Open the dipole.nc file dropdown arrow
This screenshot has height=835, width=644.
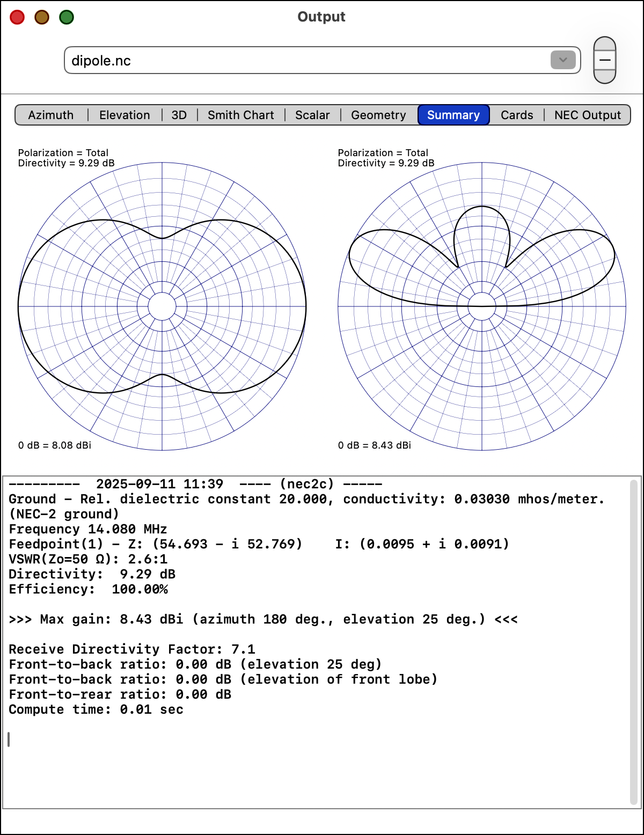point(562,60)
